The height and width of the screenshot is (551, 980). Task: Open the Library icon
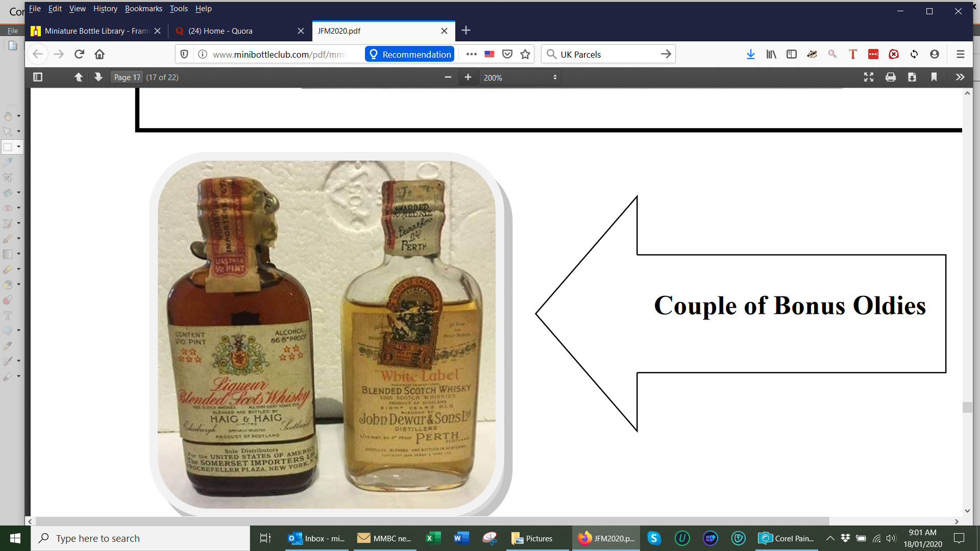coord(771,54)
